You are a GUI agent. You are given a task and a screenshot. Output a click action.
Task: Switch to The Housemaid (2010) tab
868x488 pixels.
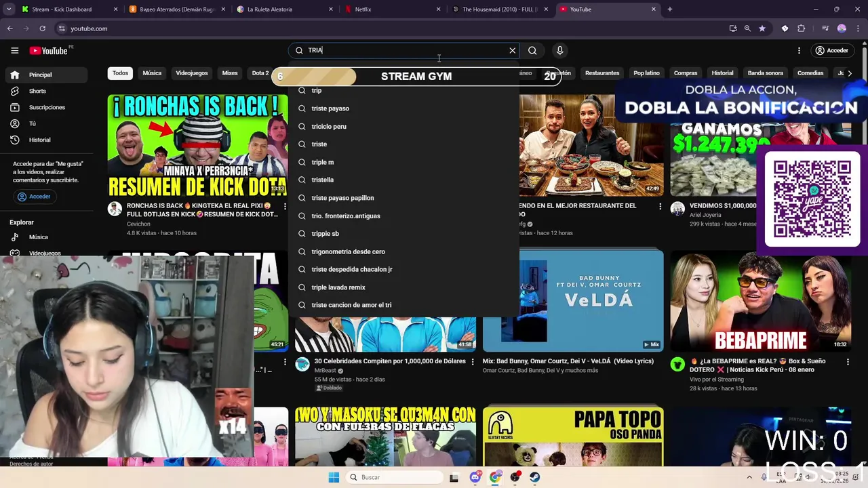[500, 9]
